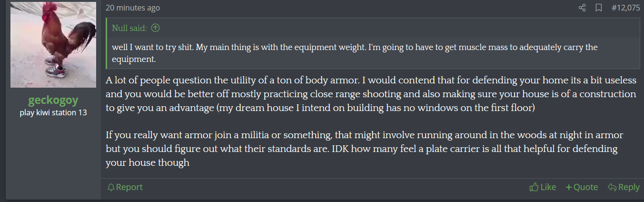Click the share icon on the post
644x202 pixels.
[x=582, y=8]
